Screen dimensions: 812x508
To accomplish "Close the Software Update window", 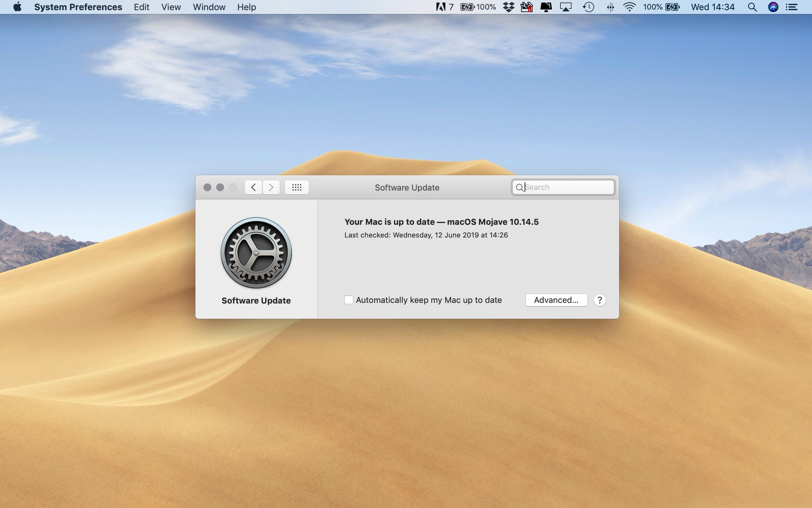I will pos(207,187).
